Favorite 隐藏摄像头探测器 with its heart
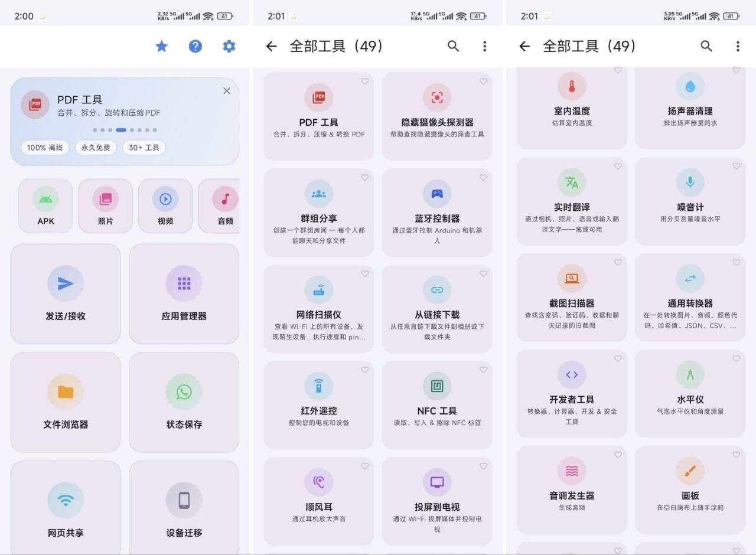The height and width of the screenshot is (555, 756). click(483, 81)
